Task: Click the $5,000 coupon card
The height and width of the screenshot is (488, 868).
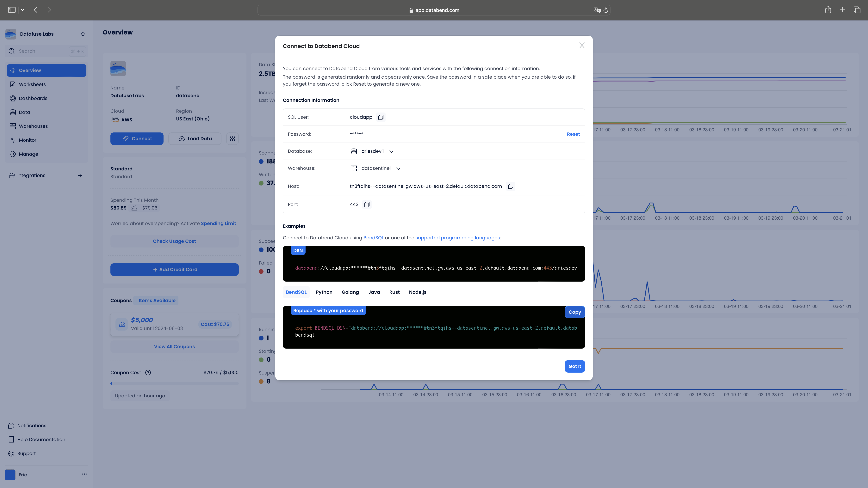Action: 174,324
